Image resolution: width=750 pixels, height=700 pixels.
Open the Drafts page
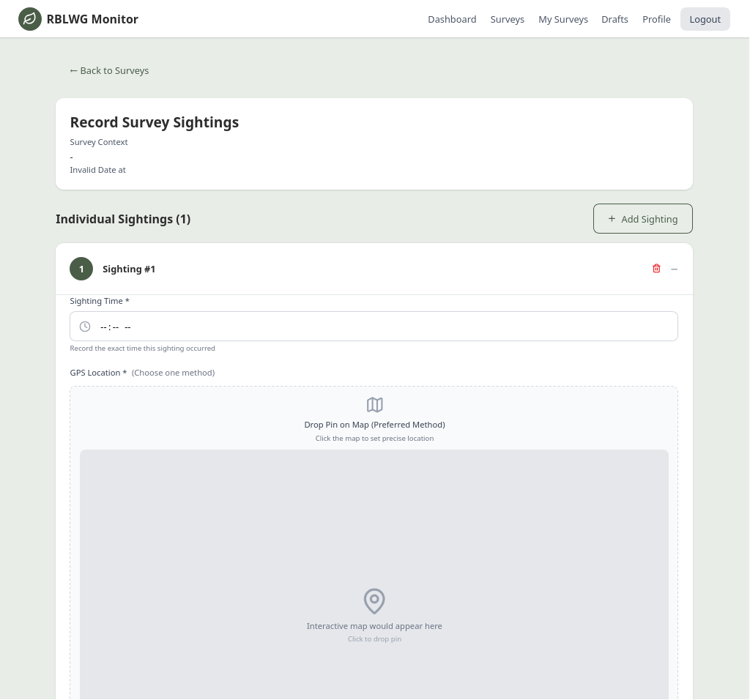pos(615,19)
